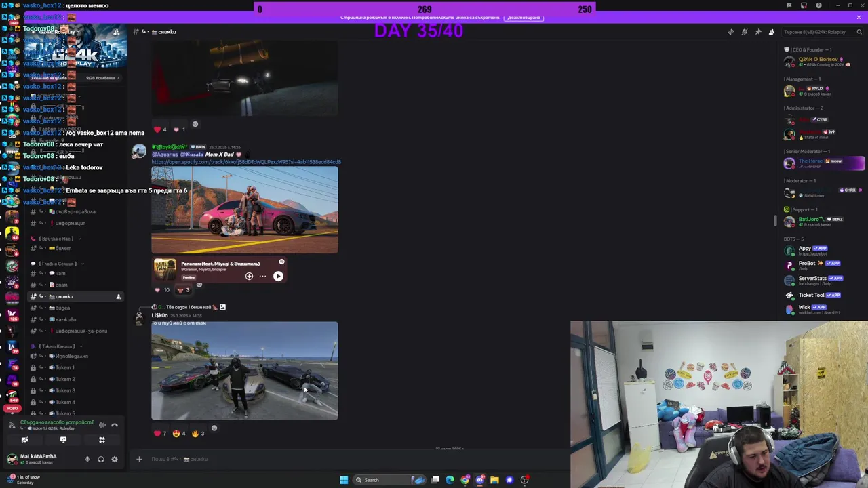Turn on camera in voice panel
This screenshot has width=868, height=488.
(24, 440)
